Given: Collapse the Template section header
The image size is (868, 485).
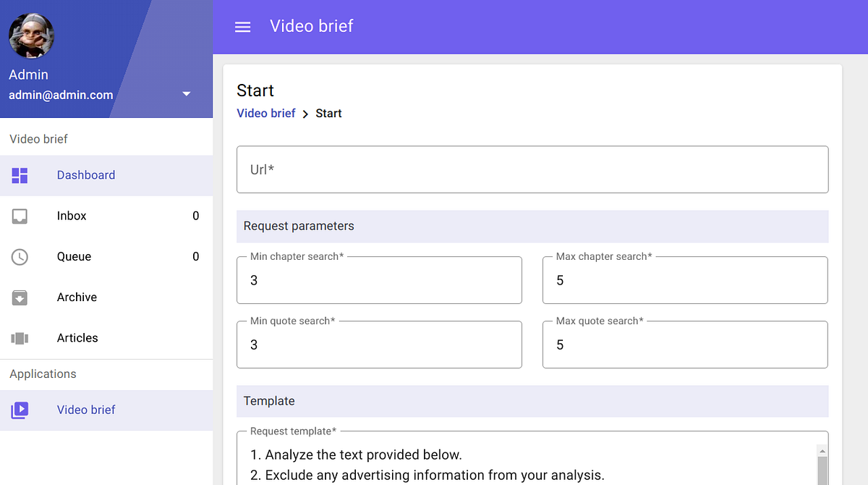Looking at the screenshot, I should [x=532, y=401].
